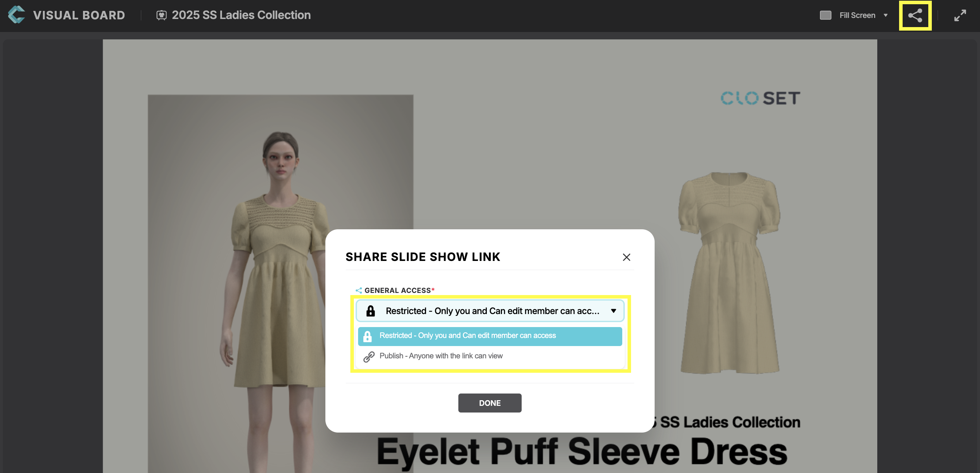Viewport: 980px width, 473px height.
Task: Click the share slide show icon
Action: pos(915,15)
